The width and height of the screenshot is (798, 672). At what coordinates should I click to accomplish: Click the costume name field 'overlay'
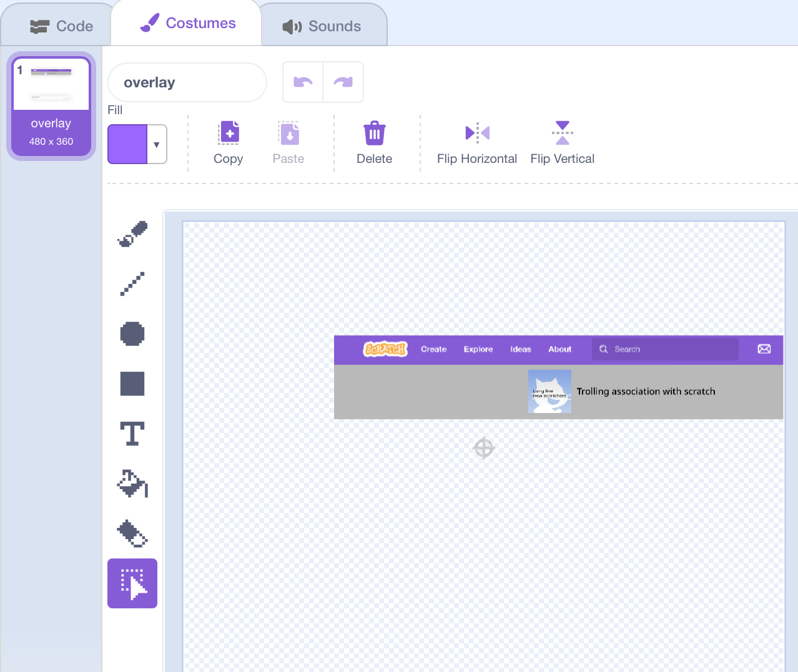pos(187,82)
